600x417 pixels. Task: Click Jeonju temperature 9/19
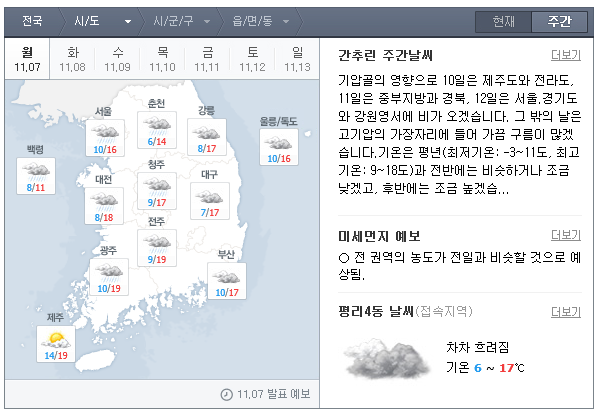[157, 260]
